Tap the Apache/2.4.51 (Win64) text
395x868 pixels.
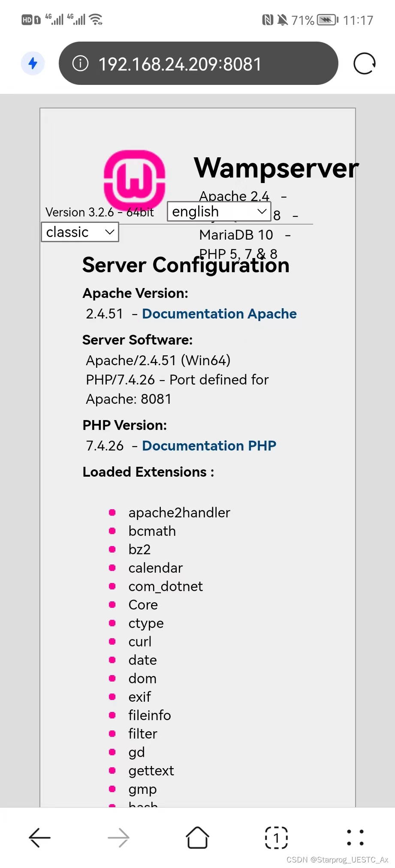pyautogui.click(x=158, y=360)
